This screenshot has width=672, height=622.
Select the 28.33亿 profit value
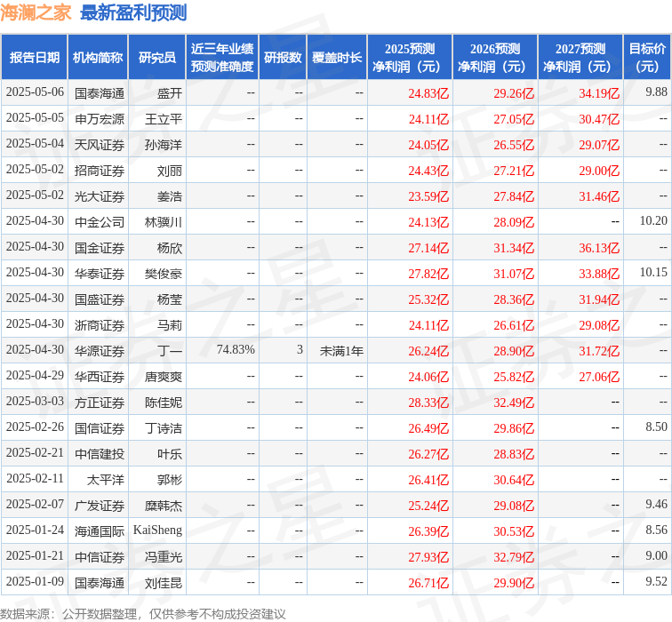[428, 403]
